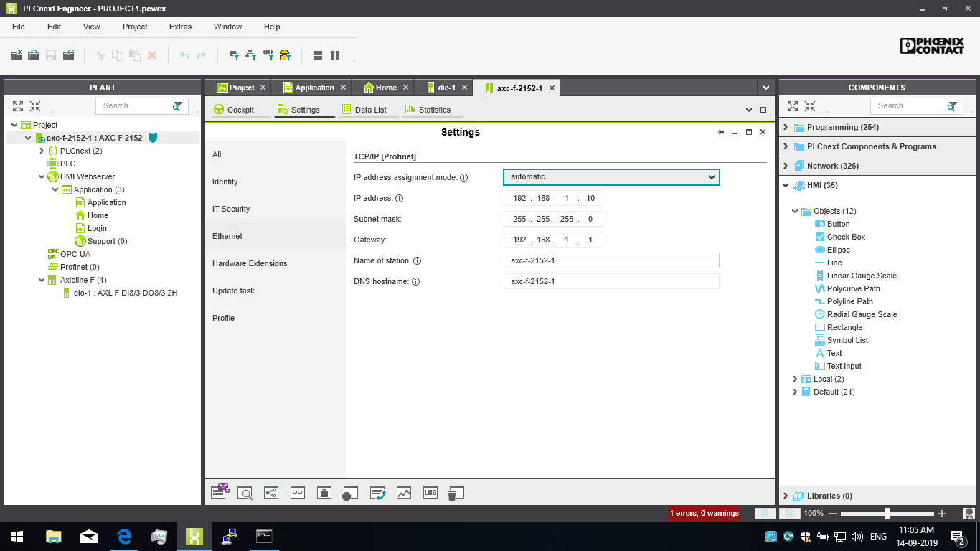Open IP address assignment mode dropdown
Screen dimensions: 980x551
pyautogui.click(x=611, y=177)
